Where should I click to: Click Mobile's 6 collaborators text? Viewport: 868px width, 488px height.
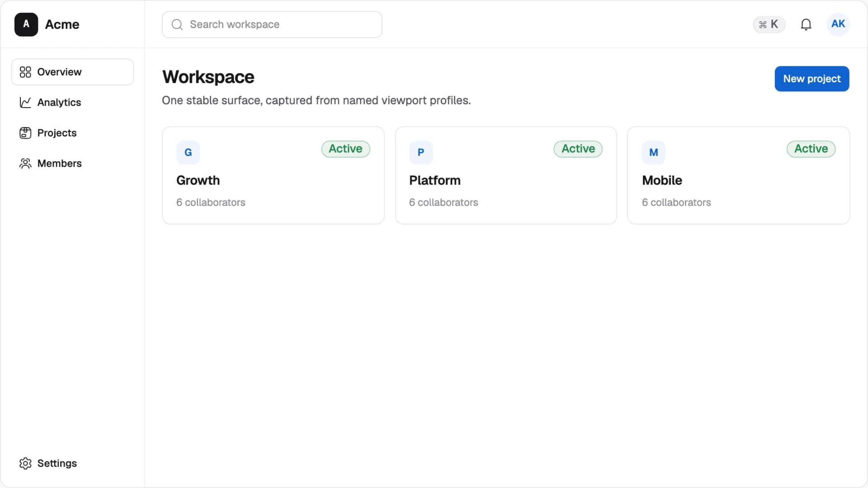click(676, 202)
